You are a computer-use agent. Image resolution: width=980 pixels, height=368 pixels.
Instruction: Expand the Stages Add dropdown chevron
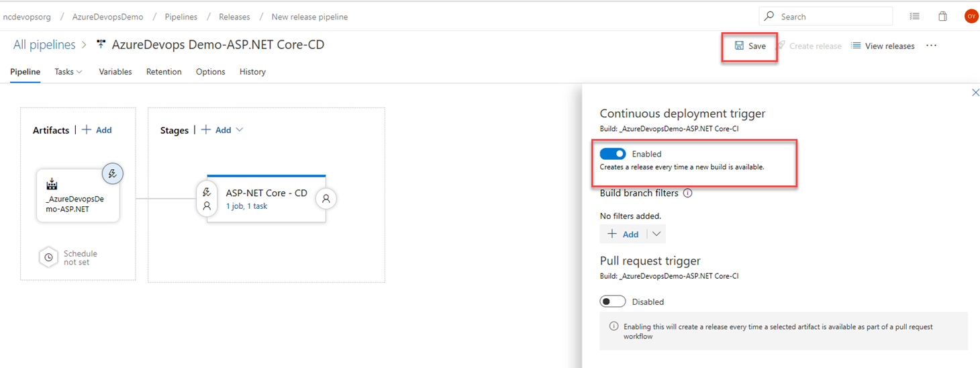240,130
